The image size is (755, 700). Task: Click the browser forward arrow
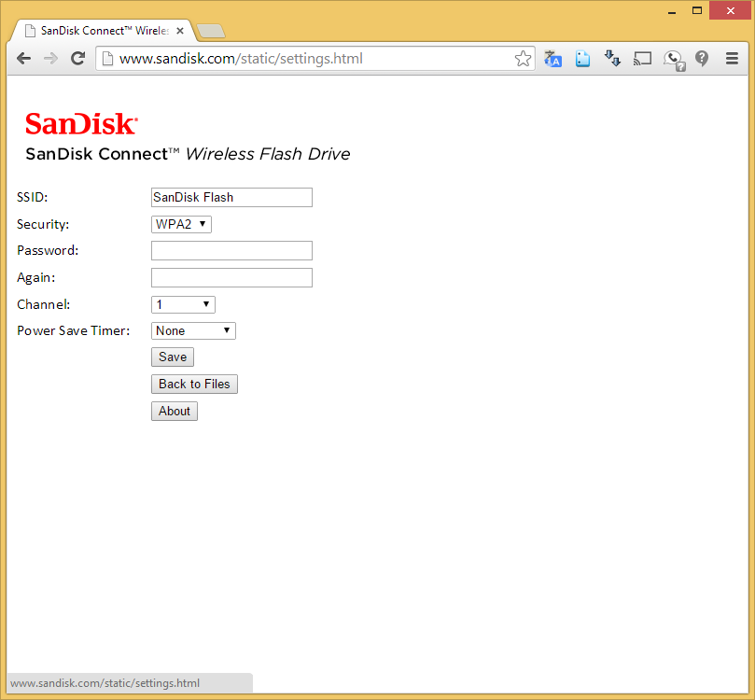tap(50, 59)
